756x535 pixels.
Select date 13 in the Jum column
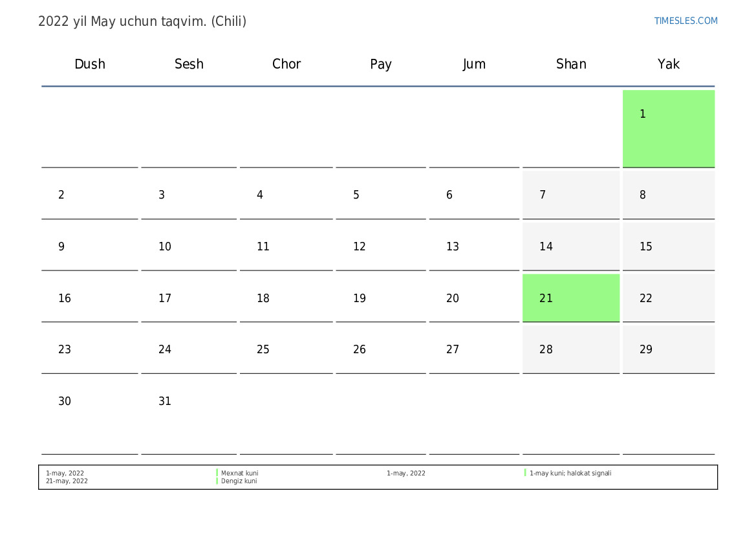pos(453,246)
